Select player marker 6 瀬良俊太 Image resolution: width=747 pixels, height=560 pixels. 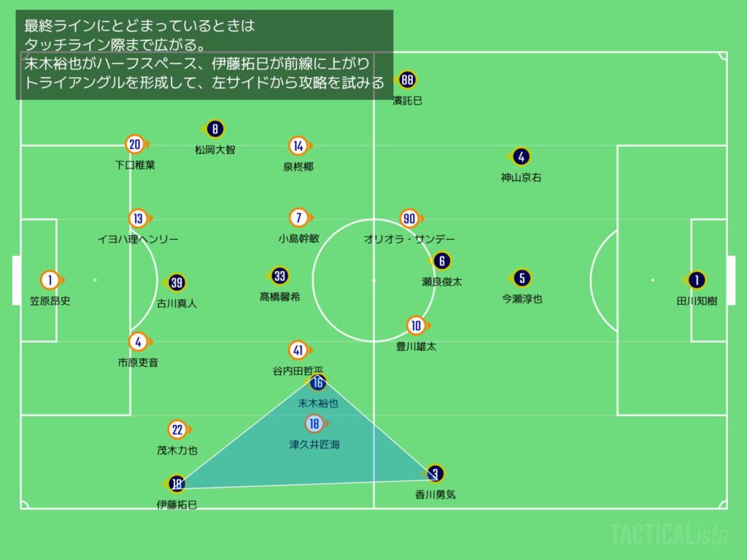(441, 261)
